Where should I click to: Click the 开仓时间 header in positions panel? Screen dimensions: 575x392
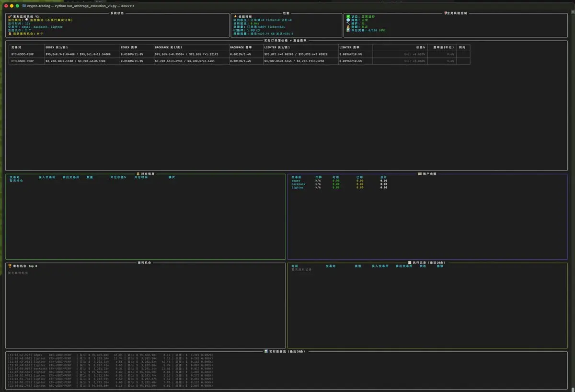pos(141,177)
